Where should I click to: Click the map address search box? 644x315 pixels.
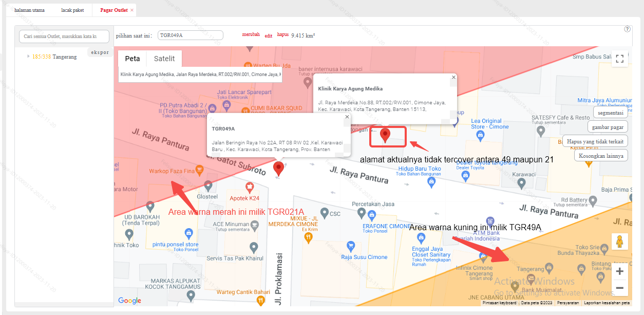(x=200, y=75)
